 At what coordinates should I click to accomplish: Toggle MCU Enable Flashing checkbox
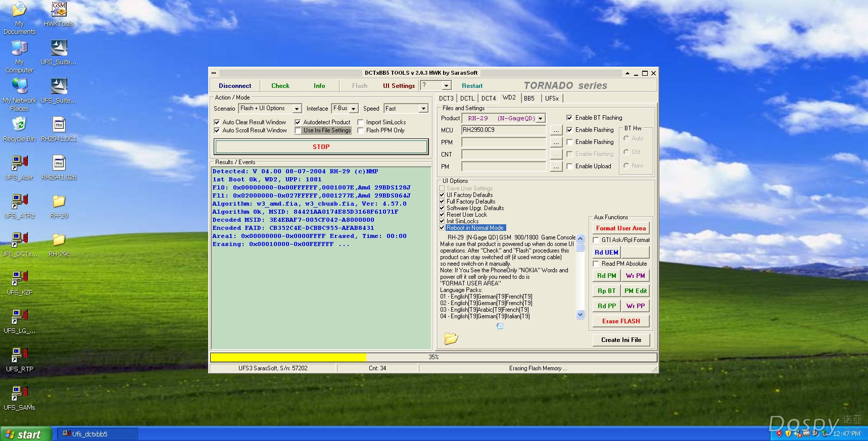tap(569, 130)
